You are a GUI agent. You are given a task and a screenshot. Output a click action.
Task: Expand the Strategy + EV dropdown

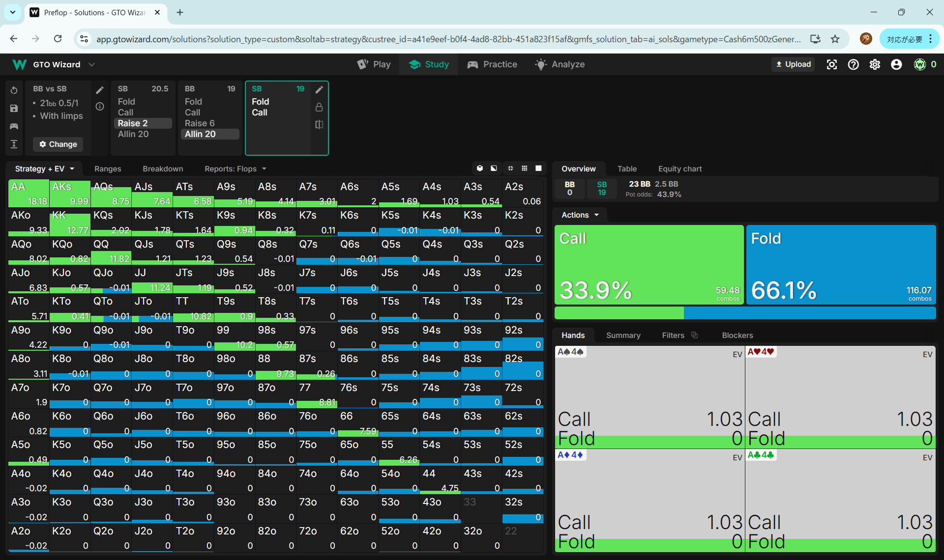click(45, 168)
